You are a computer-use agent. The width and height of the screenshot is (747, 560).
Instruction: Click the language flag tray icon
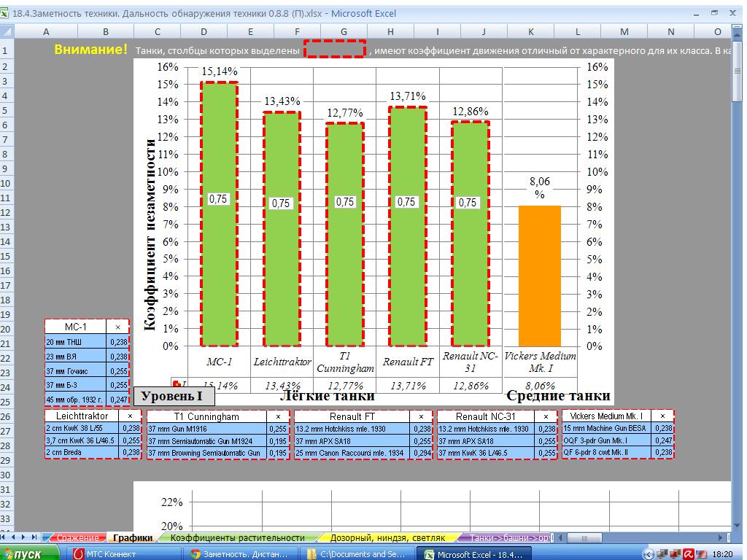pos(701,554)
